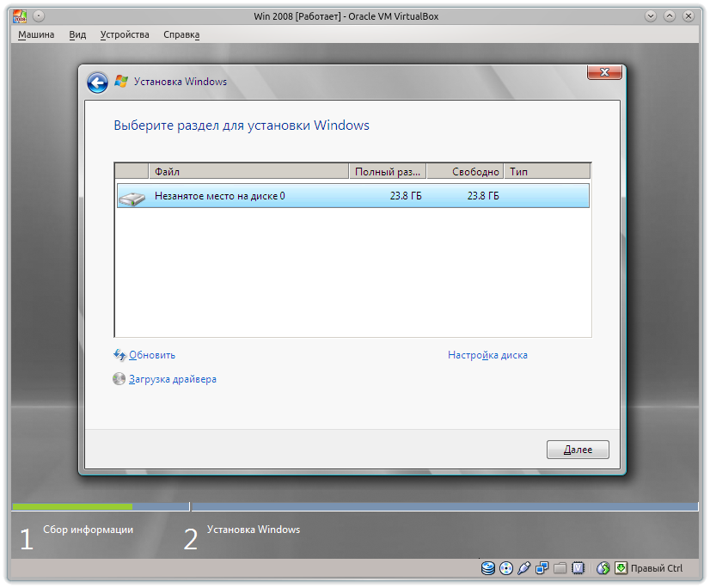The height and width of the screenshot is (588, 710).
Task: Click the drive icon beside Незанятое место
Action: click(x=134, y=196)
